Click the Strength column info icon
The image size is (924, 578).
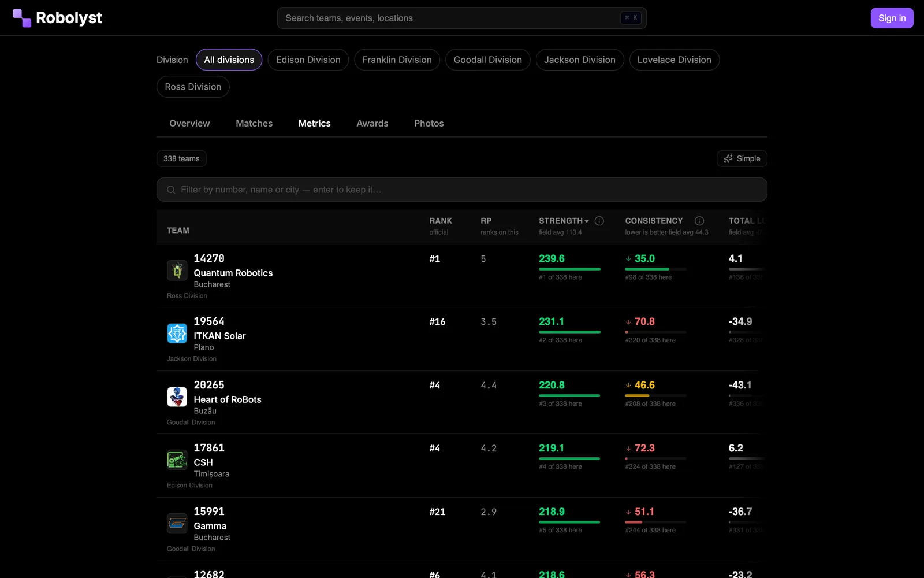(x=599, y=221)
